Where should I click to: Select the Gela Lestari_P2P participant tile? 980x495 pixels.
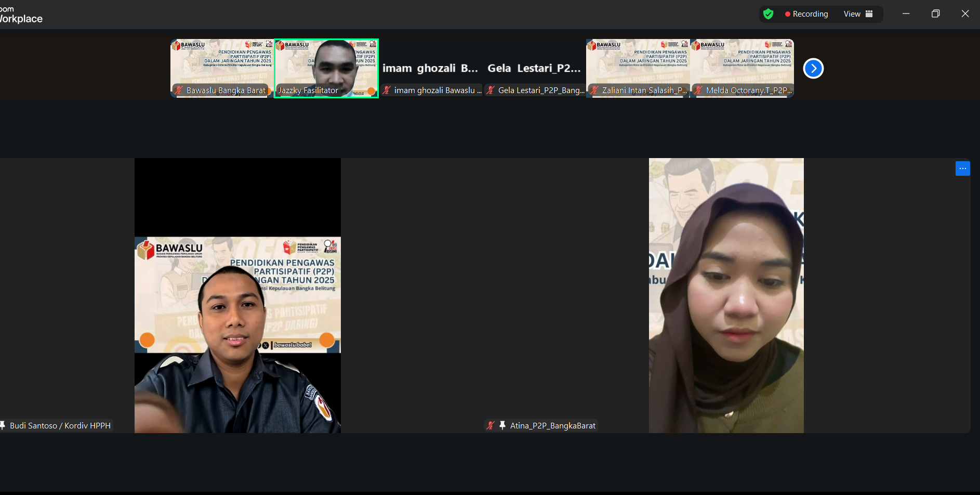pyautogui.click(x=534, y=68)
